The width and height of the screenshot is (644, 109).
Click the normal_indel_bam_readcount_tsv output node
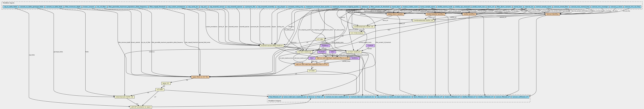pos(362,97)
